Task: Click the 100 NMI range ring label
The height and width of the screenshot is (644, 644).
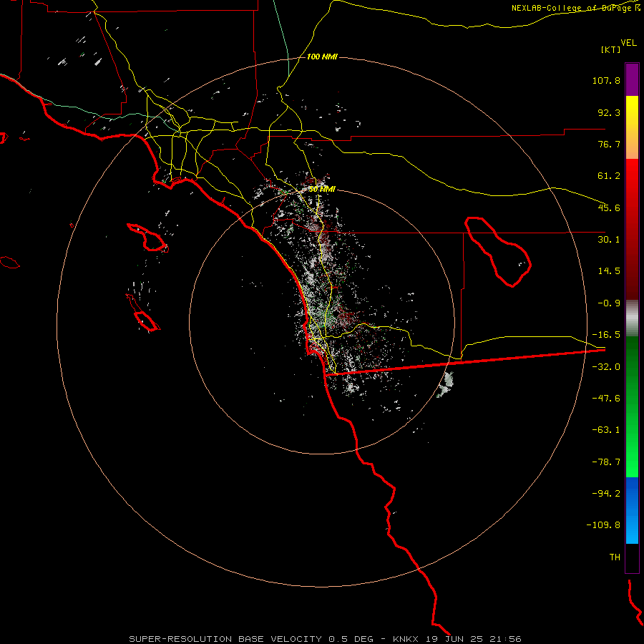Action: 322,57
